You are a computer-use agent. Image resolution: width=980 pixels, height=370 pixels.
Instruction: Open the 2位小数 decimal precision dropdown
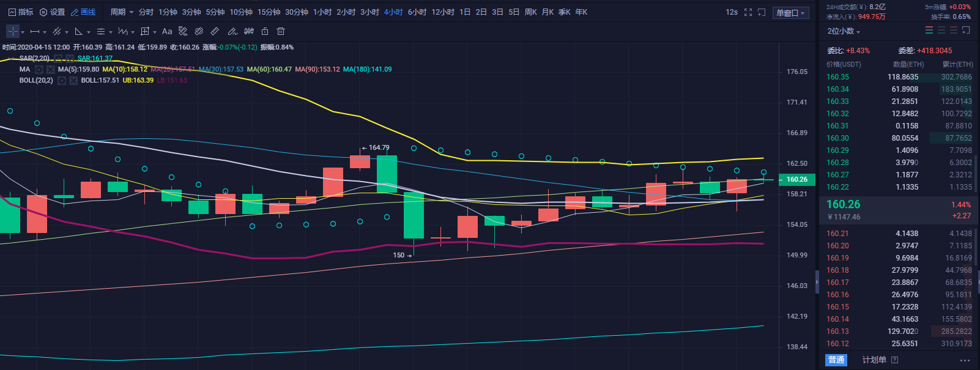[x=844, y=31]
